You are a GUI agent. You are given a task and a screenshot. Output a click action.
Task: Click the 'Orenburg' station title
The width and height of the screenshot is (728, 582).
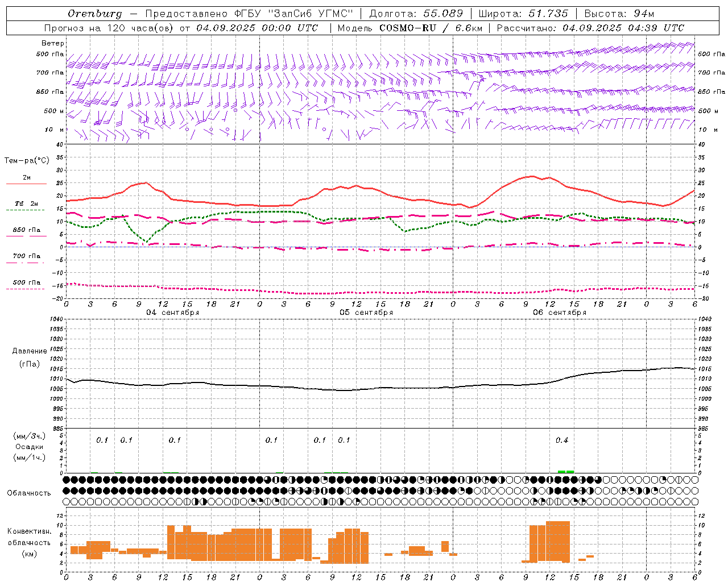pyautogui.click(x=94, y=14)
